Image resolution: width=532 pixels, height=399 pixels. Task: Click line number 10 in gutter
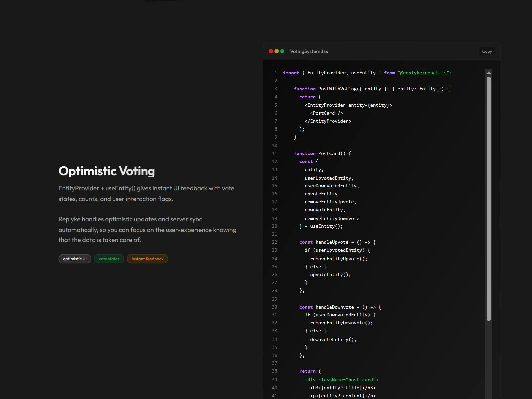click(274, 145)
